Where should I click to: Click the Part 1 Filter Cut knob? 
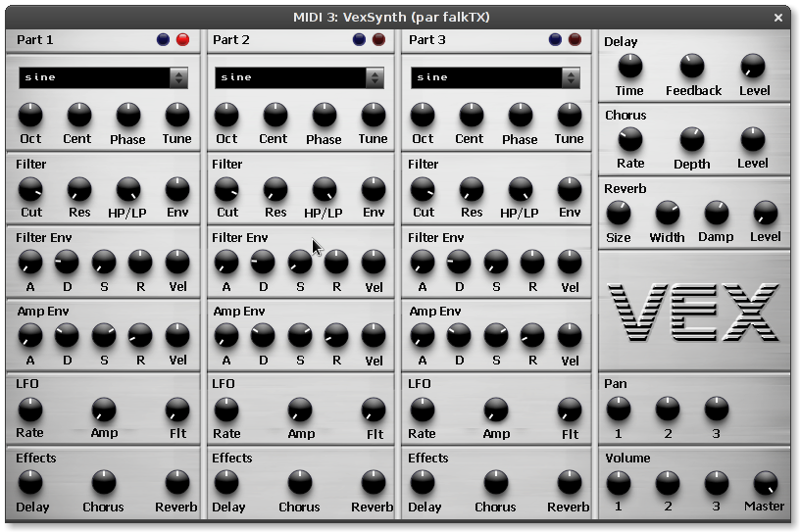pos(30,189)
